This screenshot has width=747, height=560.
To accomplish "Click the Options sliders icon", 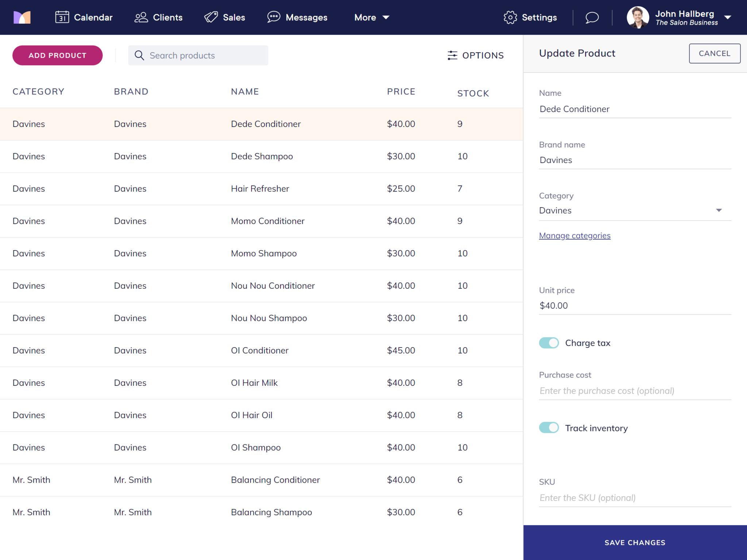I will coord(452,55).
